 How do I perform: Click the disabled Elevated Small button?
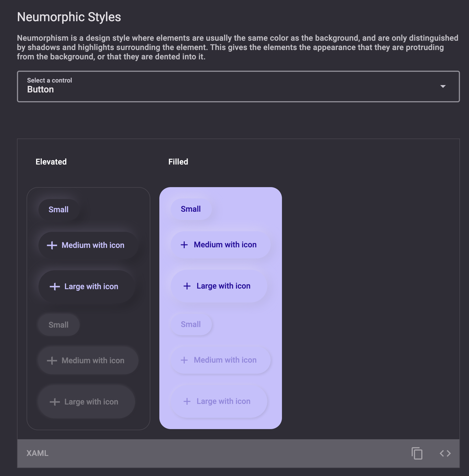pyautogui.click(x=59, y=325)
